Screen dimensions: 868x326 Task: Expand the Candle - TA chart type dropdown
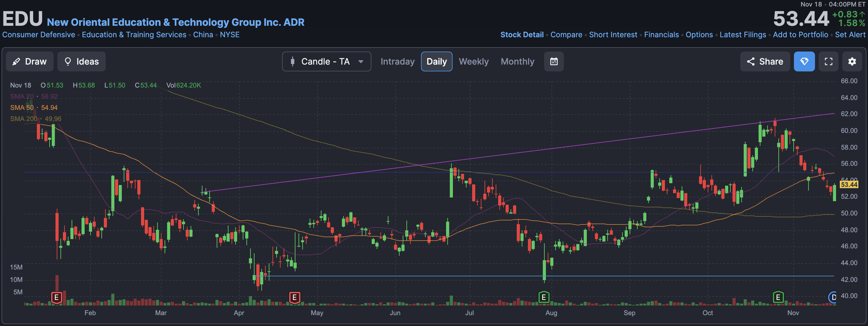(x=326, y=61)
